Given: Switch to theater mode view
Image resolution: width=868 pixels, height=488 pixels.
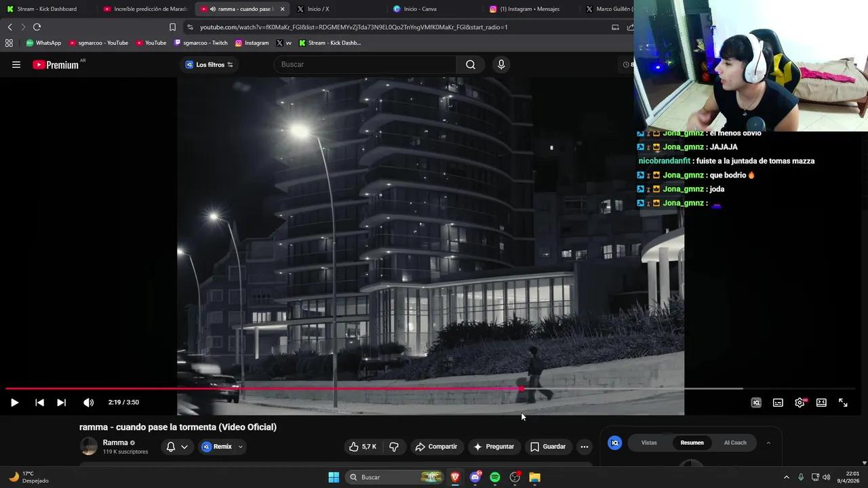Looking at the screenshot, I should tap(821, 403).
